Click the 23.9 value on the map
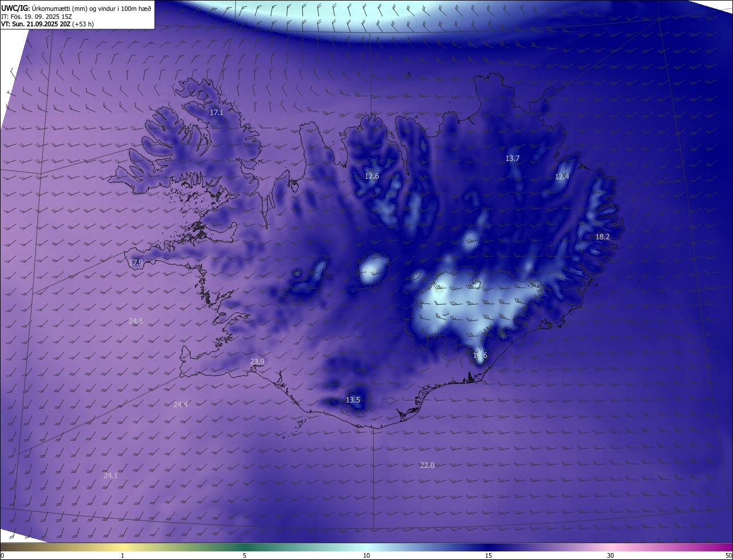Image resolution: width=733 pixels, height=560 pixels. (257, 361)
